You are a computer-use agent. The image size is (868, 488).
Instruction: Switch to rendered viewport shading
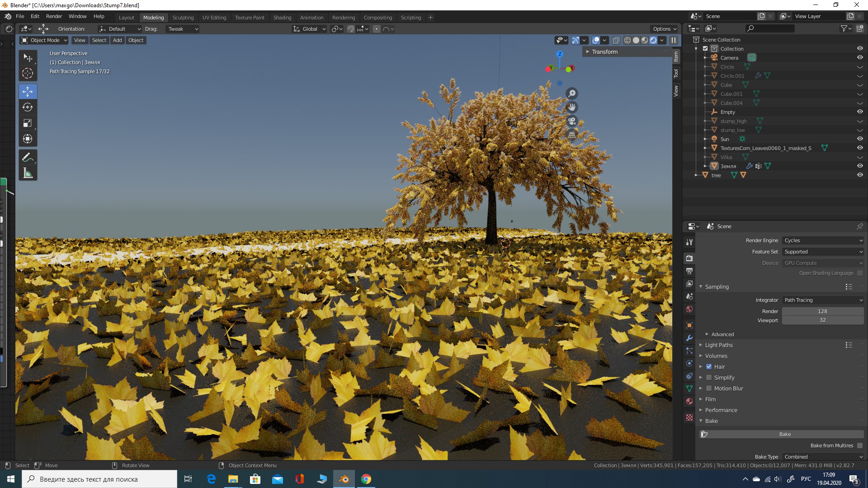(653, 40)
